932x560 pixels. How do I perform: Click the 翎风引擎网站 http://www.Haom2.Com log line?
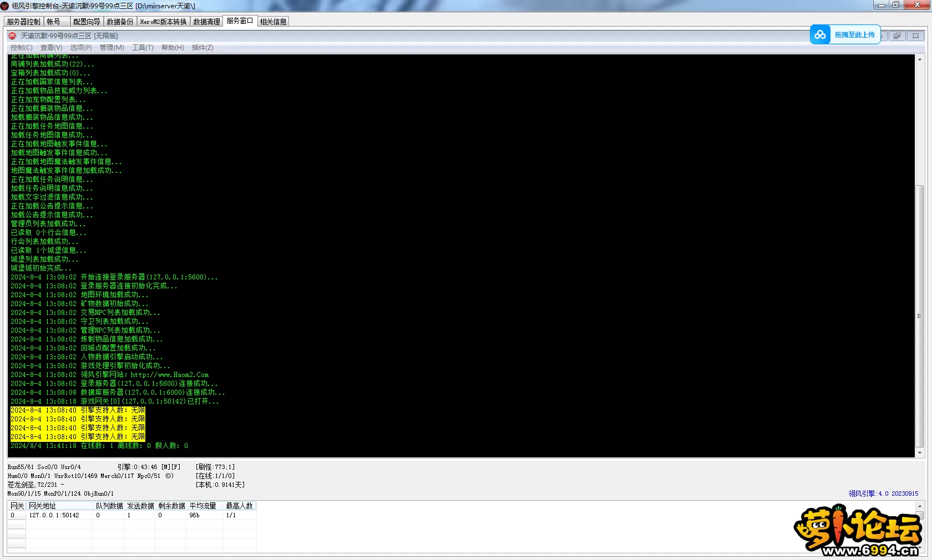110,375
